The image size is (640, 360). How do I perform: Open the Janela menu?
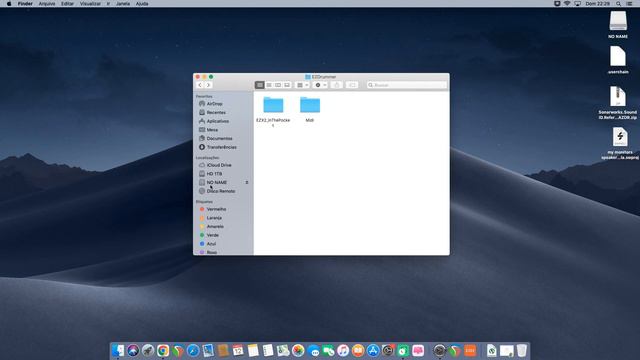(x=123, y=4)
